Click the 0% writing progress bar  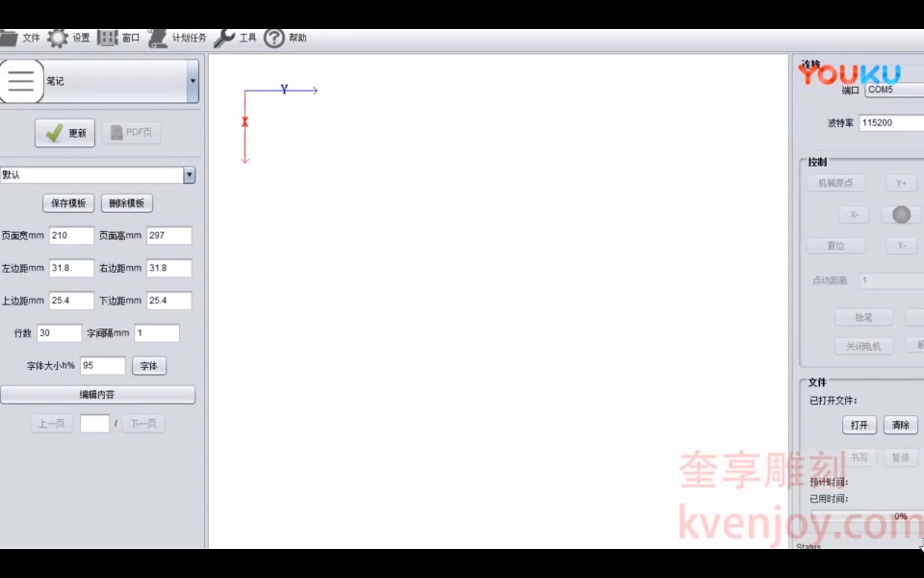point(868,516)
